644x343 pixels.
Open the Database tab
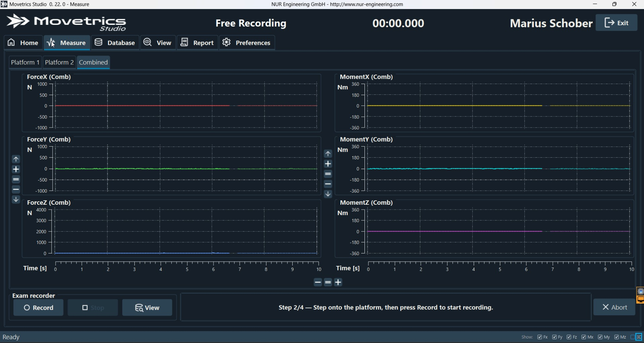pos(115,43)
